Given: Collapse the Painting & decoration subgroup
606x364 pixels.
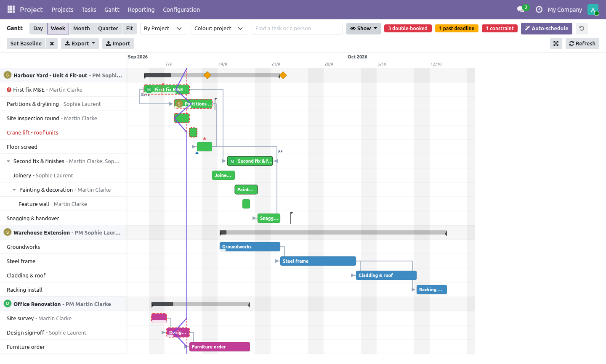Looking at the screenshot, I should point(14,190).
